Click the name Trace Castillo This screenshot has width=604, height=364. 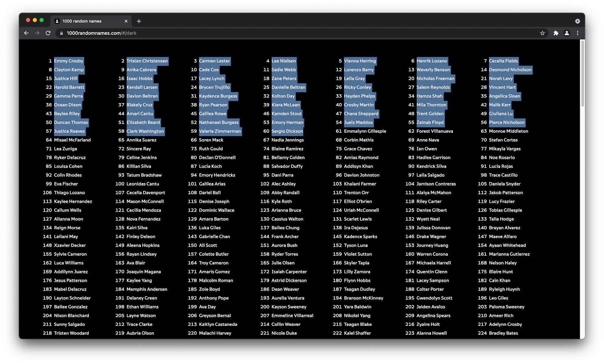point(504,175)
